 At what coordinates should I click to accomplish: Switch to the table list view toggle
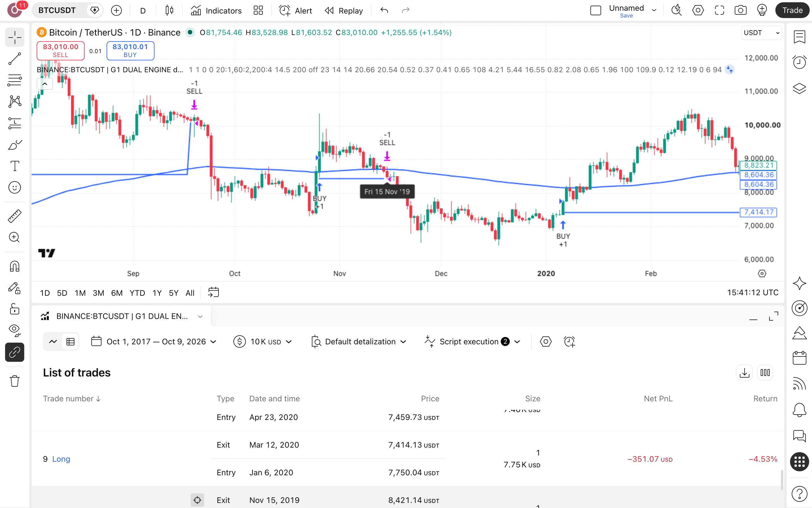point(70,342)
